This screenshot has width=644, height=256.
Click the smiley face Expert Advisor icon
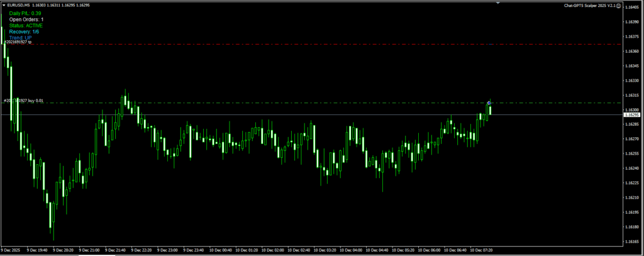(x=619, y=5)
